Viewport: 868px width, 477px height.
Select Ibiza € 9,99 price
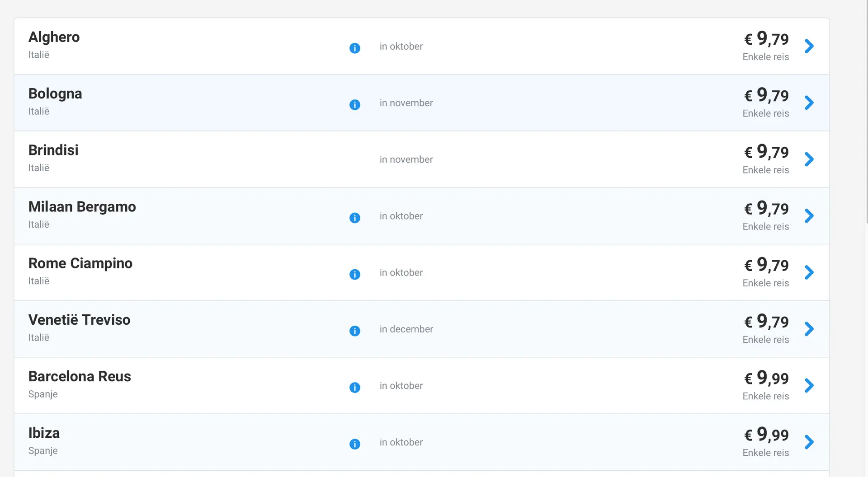point(766,434)
